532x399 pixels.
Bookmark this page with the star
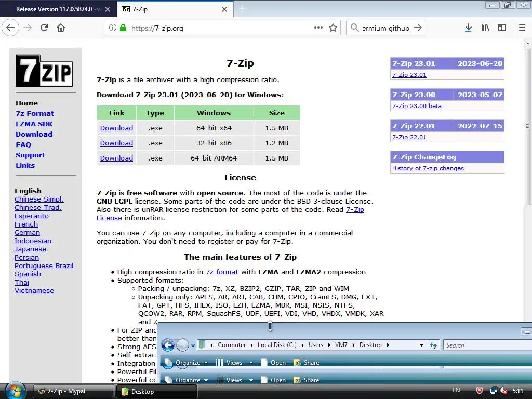pyautogui.click(x=333, y=28)
